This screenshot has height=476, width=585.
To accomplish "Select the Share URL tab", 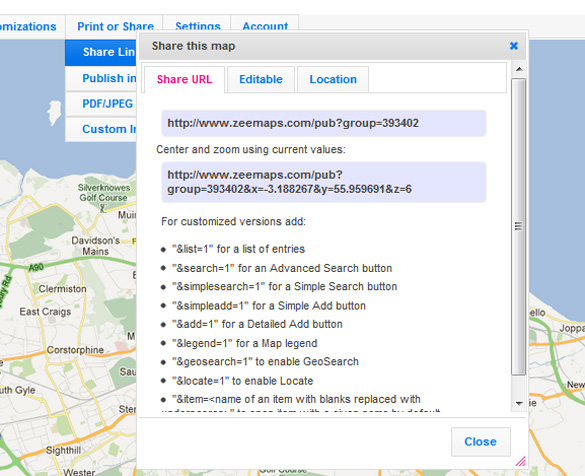I will 184,79.
